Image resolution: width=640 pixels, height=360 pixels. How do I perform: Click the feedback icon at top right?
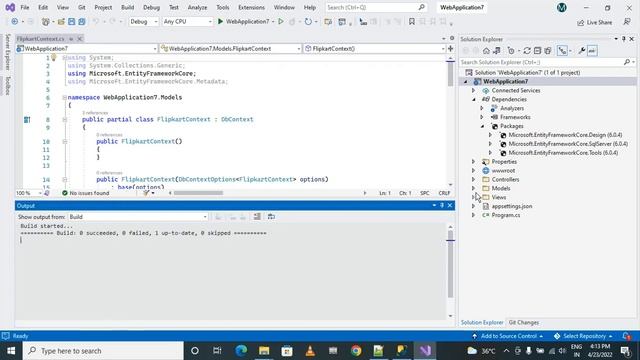tap(627, 22)
